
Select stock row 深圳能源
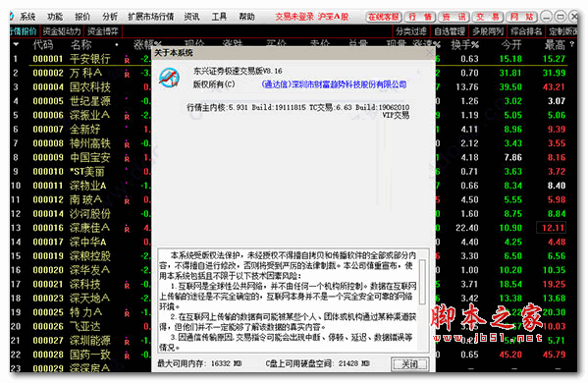pos(90,340)
